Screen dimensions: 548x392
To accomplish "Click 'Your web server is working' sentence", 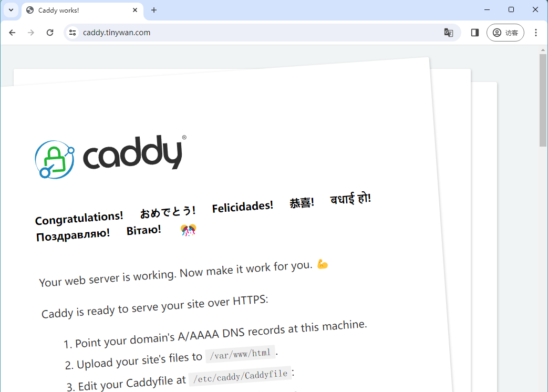I will pos(176,274).
